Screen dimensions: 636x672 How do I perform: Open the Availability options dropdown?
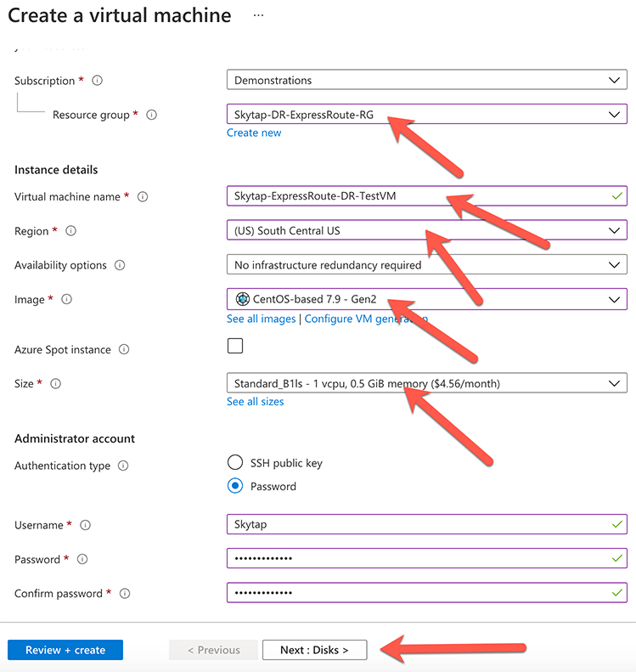[427, 264]
